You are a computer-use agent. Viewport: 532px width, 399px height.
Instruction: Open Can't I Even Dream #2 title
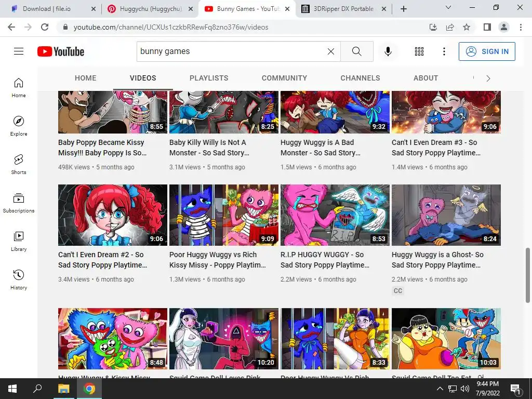tap(102, 260)
